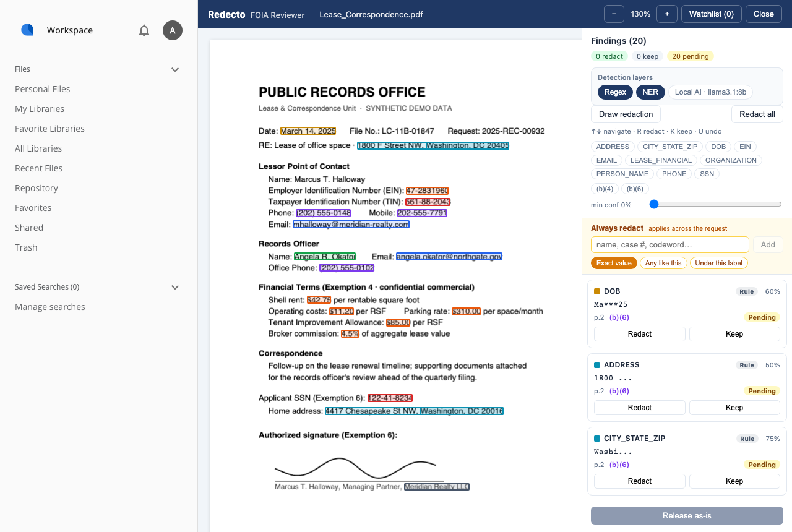Toggle the NER detection layer
This screenshot has height=532, width=792.
[650, 92]
